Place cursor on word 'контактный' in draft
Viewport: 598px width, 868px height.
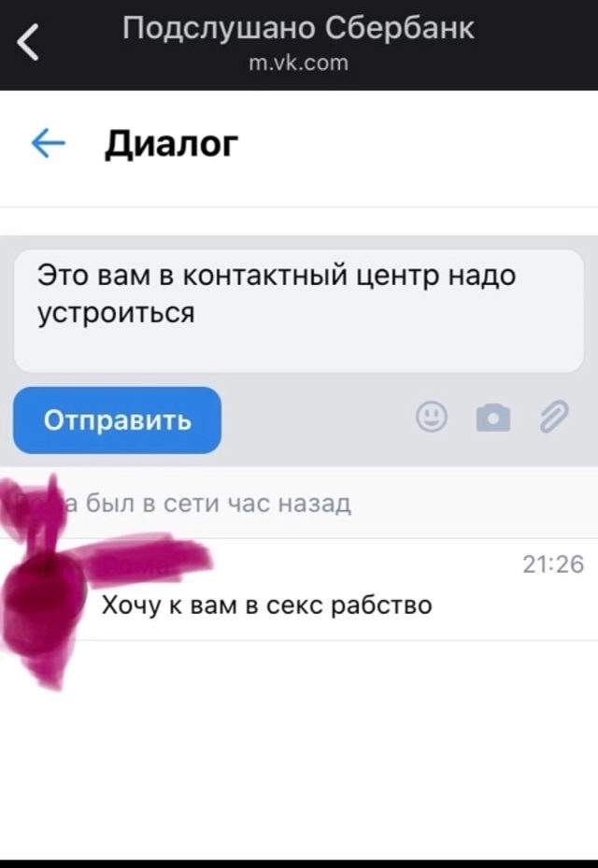(264, 275)
